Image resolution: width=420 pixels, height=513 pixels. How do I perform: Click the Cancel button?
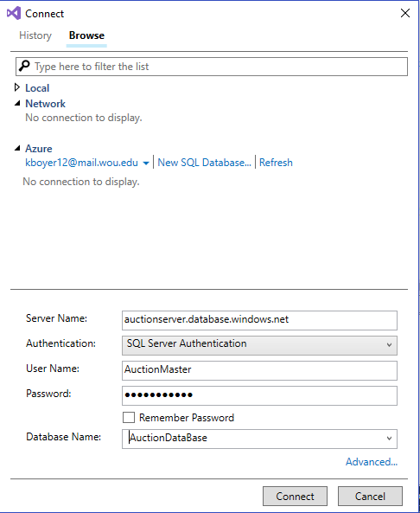pos(370,496)
